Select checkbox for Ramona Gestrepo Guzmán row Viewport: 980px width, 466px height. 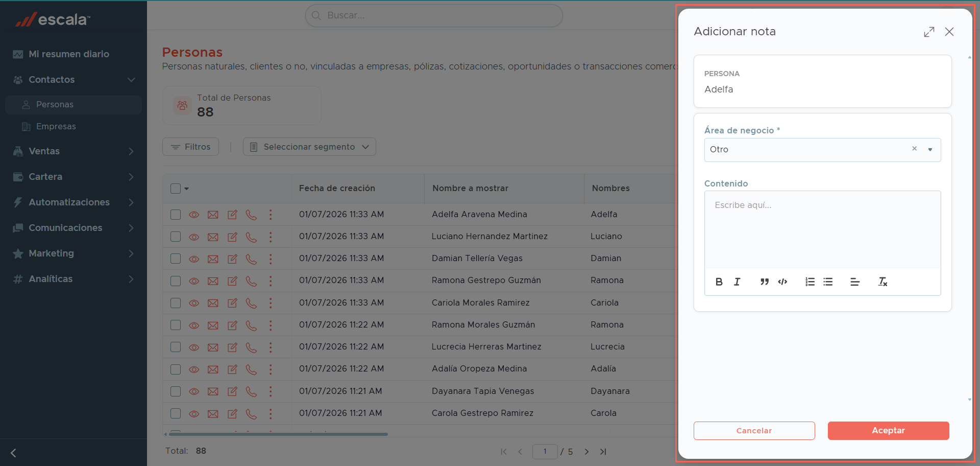coord(176,281)
